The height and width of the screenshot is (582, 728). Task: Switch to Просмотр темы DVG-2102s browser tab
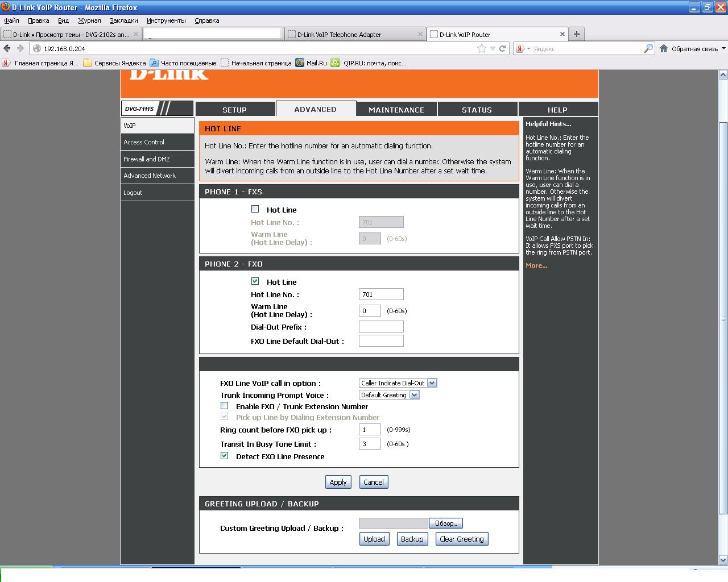71,34
